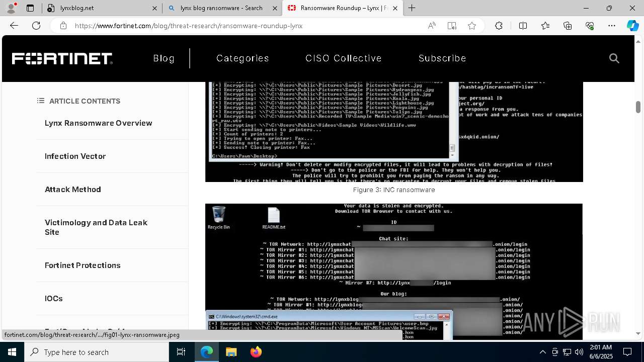
Task: Close the lynx blog ransomware search tab
Action: tap(275, 8)
